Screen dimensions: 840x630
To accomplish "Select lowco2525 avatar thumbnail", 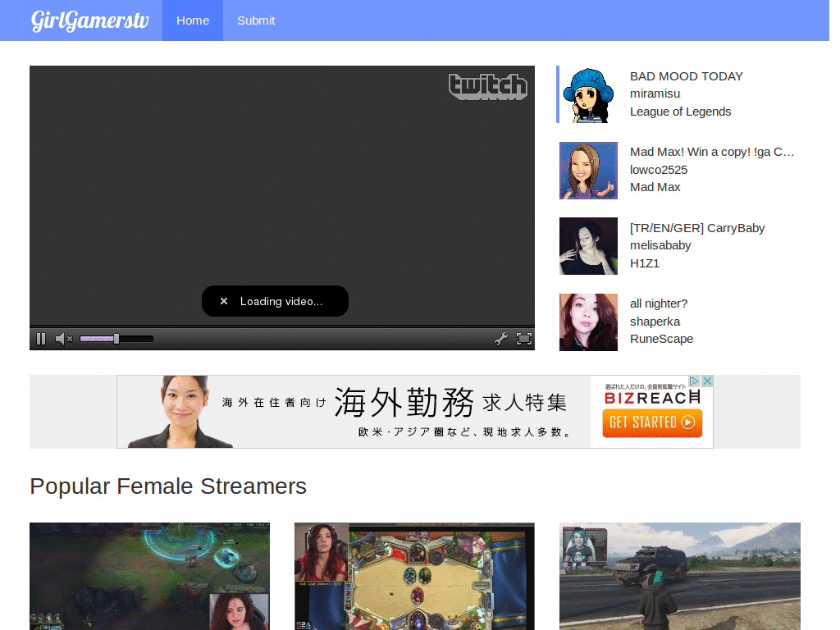I will coord(588,171).
